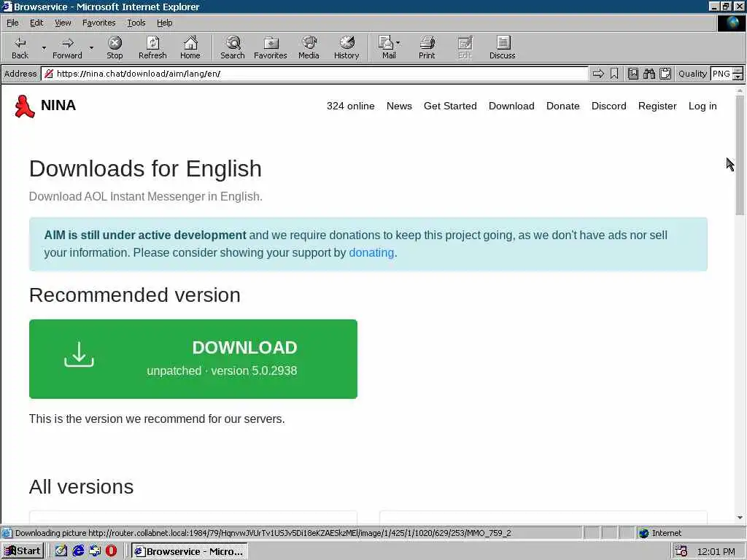Viewport: 747px width, 560px height.
Task: Go to the Home page
Action: click(190, 47)
